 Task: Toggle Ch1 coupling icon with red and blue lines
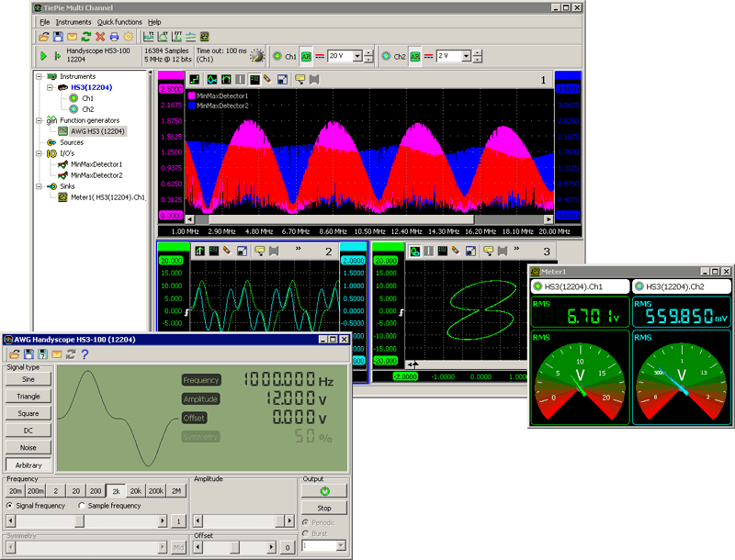coord(320,56)
